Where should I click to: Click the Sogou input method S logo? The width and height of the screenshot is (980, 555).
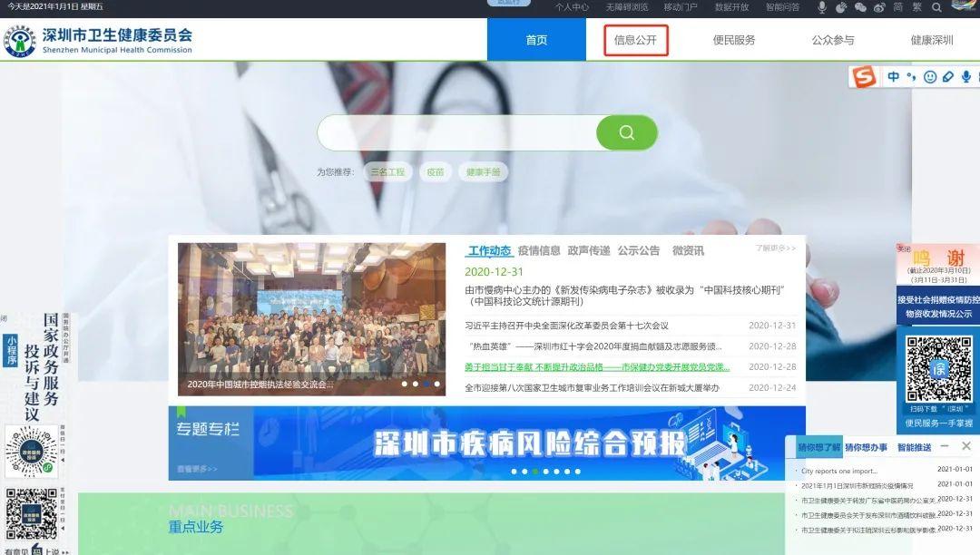pyautogui.click(x=865, y=78)
